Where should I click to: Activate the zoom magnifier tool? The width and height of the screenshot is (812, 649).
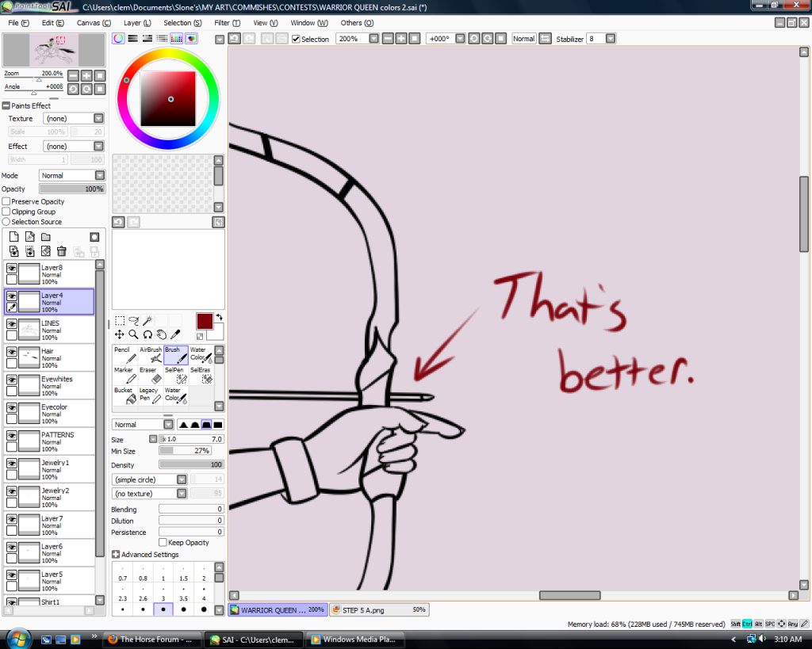point(133,334)
